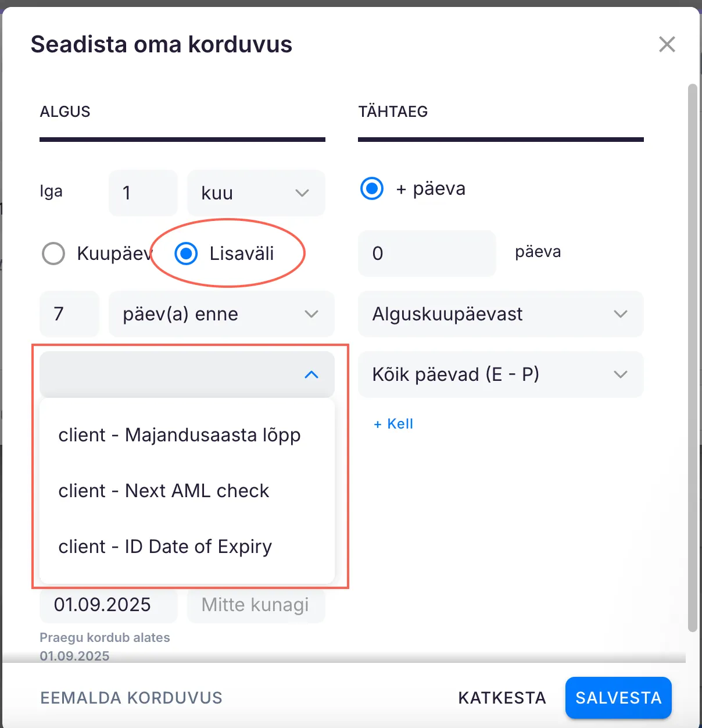The image size is (702, 728).
Task: Click the 'Iga' interval number field
Action: [142, 193]
